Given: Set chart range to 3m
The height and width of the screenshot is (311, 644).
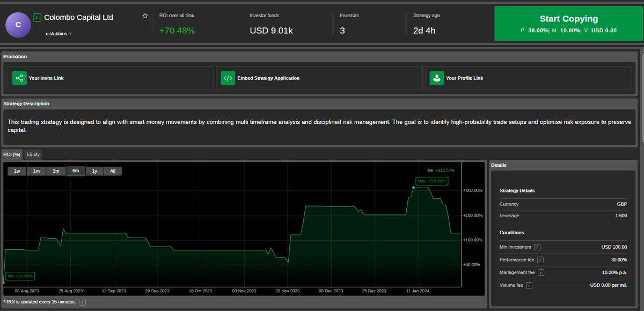Looking at the screenshot, I should pos(56,171).
